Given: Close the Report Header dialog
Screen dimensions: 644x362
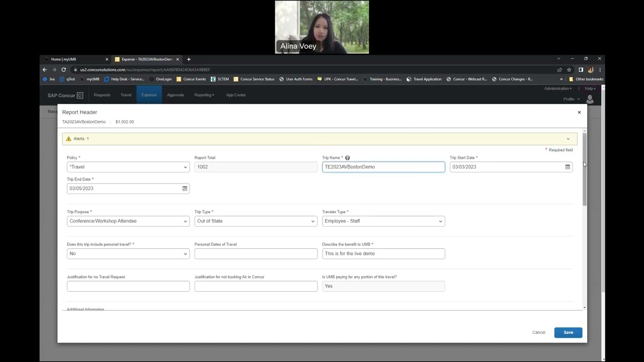Looking at the screenshot, I should 579,112.
